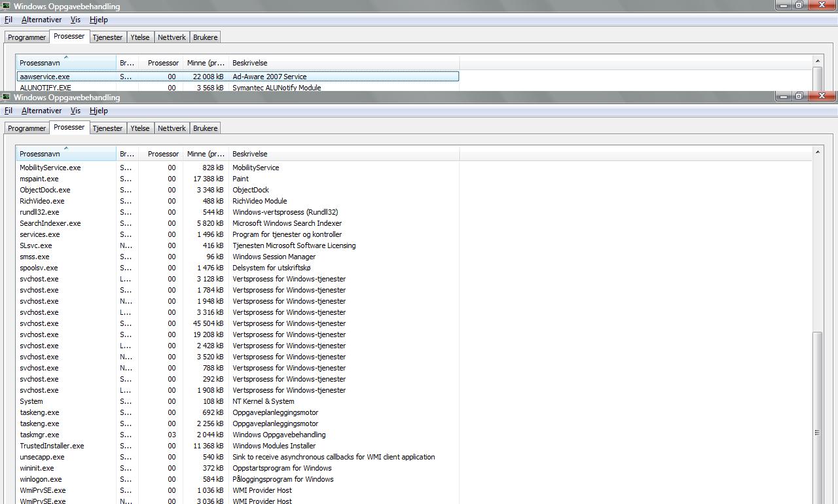
Task: Select the wininit.exe process row
Action: pyautogui.click(x=238, y=468)
